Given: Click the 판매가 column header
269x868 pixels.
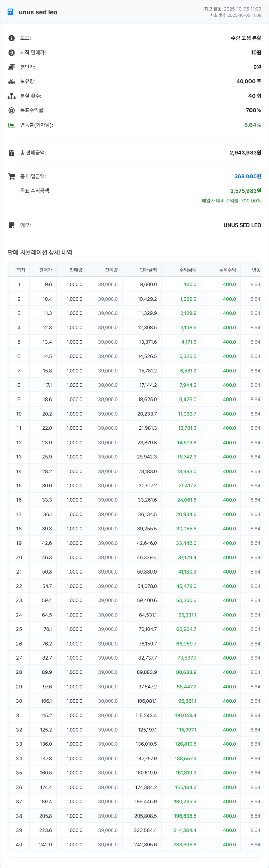Looking at the screenshot, I should click(x=45, y=270).
